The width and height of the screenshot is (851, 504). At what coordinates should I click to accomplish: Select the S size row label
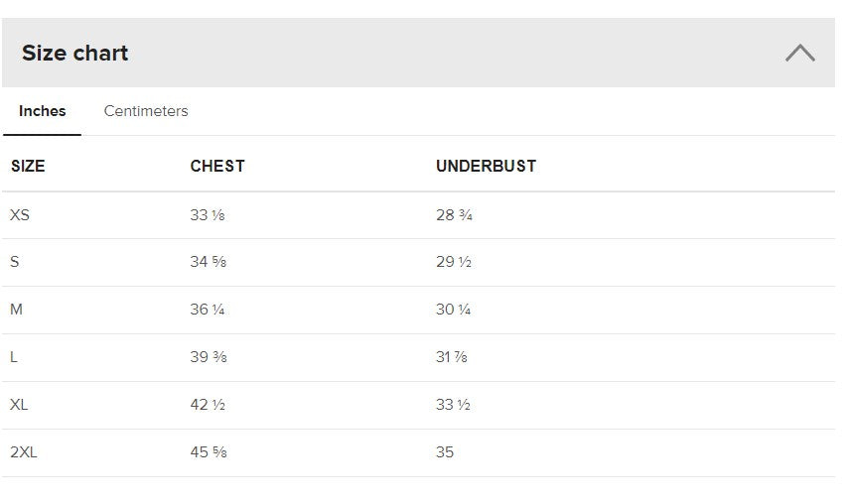(15, 263)
